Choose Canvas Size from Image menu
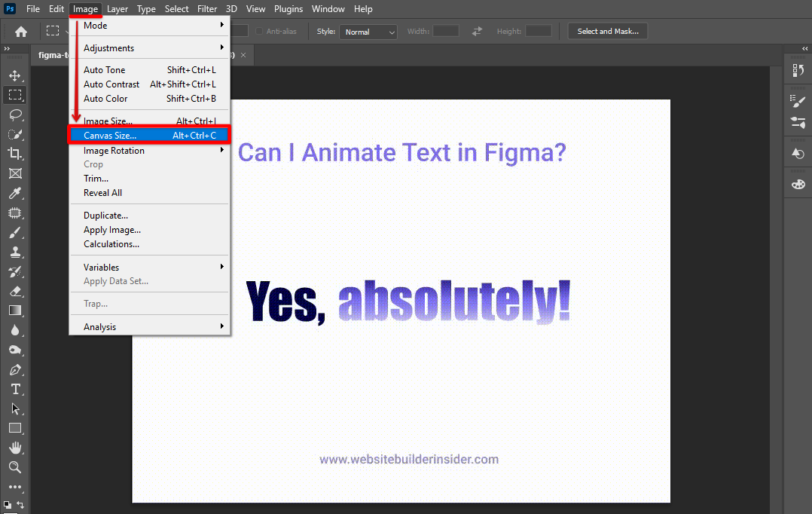This screenshot has height=514, width=812. click(x=150, y=135)
